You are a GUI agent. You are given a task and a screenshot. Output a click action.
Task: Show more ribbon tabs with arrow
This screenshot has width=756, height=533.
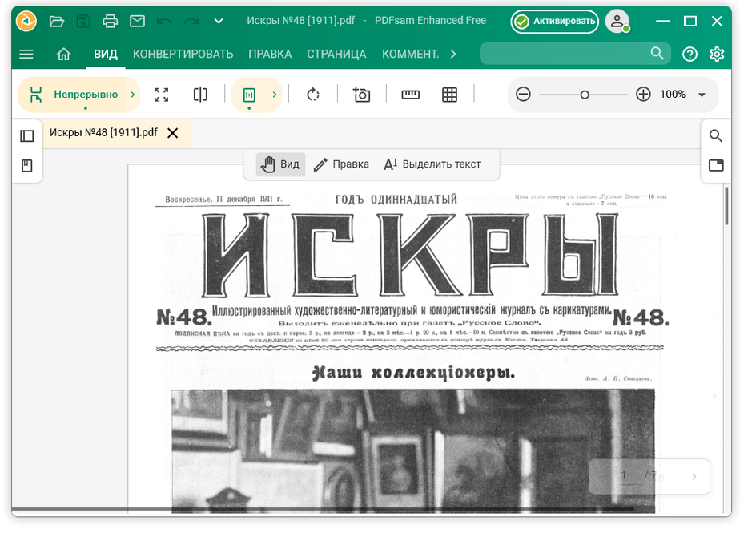(x=453, y=54)
